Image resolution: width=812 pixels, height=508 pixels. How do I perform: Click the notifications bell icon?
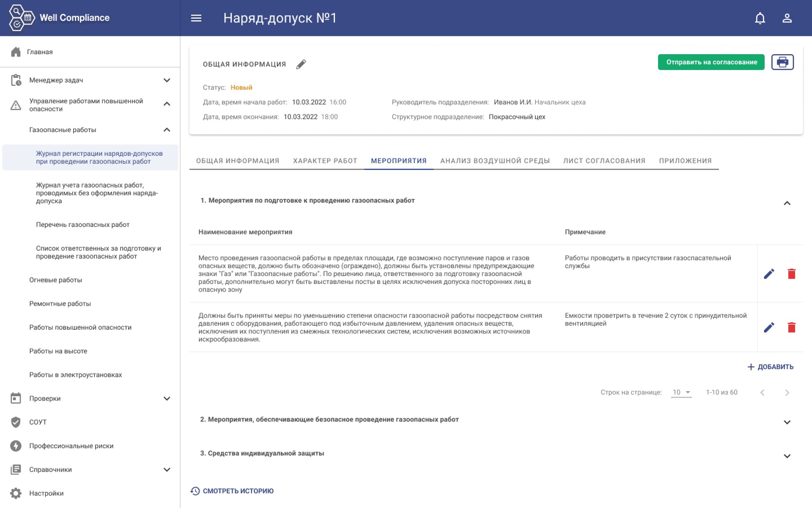click(760, 18)
